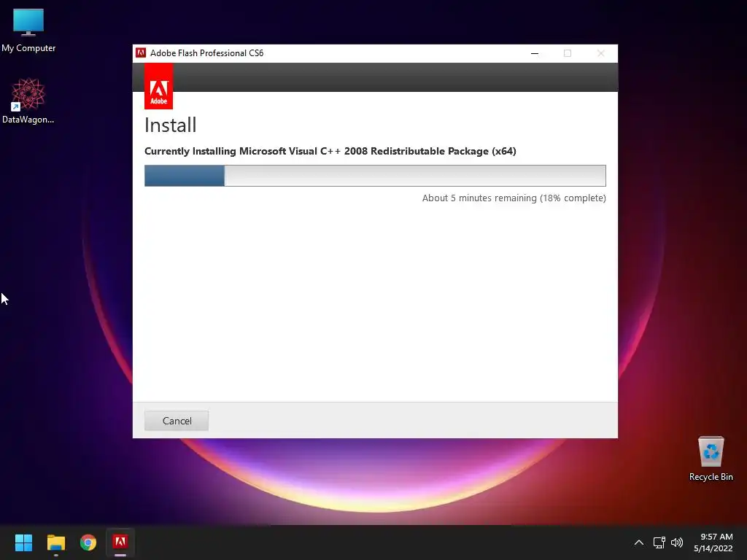Viewport: 747px width, 560px height.
Task: Select the DataWagon desktop shortcut
Action: click(28, 101)
